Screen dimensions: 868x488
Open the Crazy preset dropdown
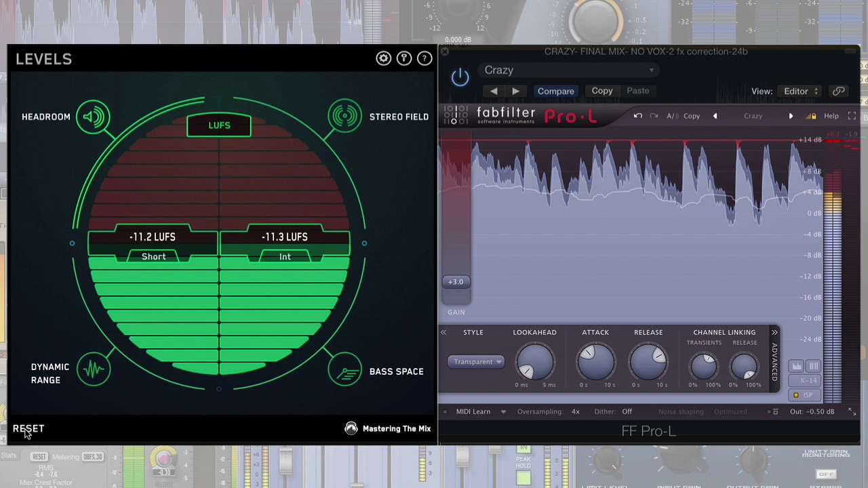click(570, 70)
